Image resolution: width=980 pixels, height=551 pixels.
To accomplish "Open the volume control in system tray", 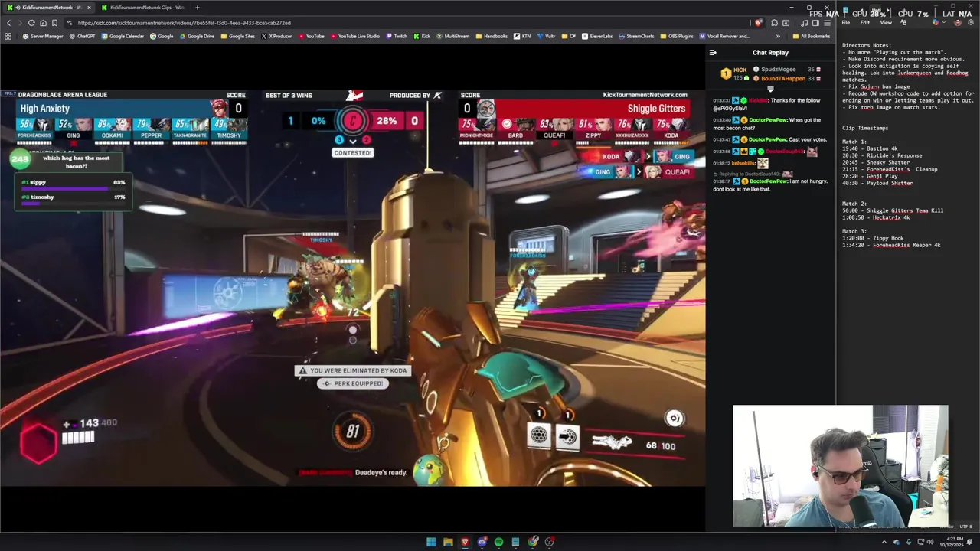I will tap(930, 542).
